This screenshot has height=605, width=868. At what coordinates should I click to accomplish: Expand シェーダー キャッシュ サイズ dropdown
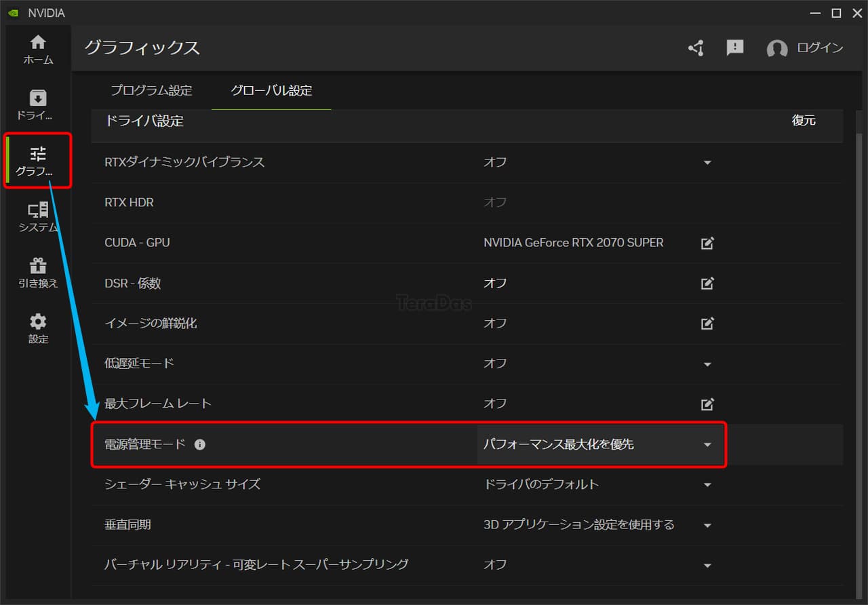707,485
